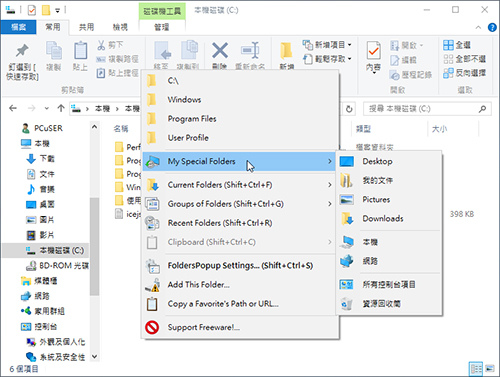Switch to details view icon in status bar
This screenshot has height=377, width=500.
(476, 369)
